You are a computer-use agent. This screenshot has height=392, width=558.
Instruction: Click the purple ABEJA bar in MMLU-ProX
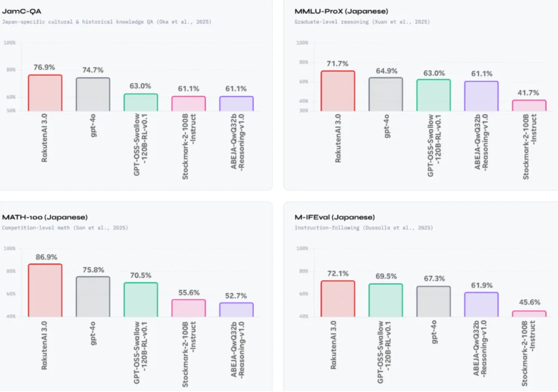(x=481, y=96)
